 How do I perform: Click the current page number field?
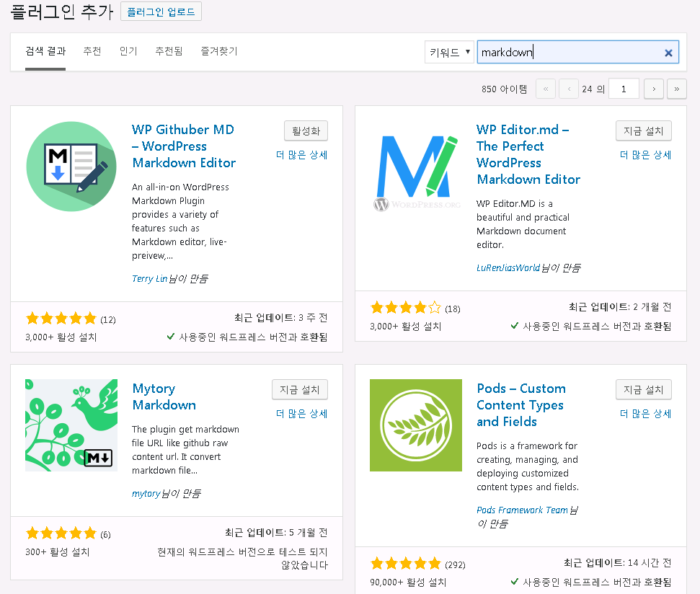624,89
